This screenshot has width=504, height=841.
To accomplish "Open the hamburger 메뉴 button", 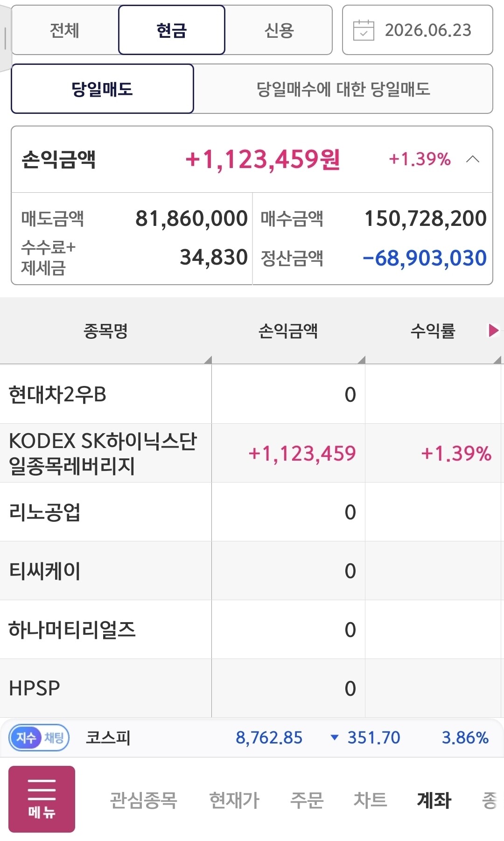I will click(x=42, y=799).
